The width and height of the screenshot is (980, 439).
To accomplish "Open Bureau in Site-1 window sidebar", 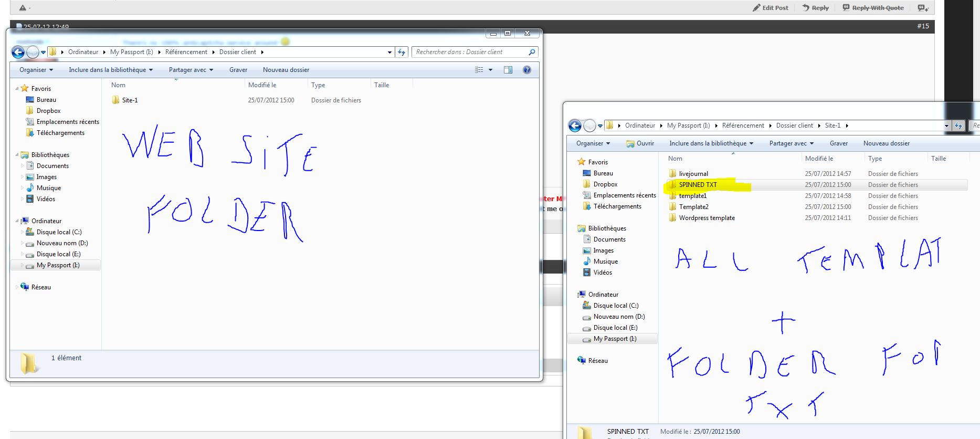I will [x=598, y=173].
